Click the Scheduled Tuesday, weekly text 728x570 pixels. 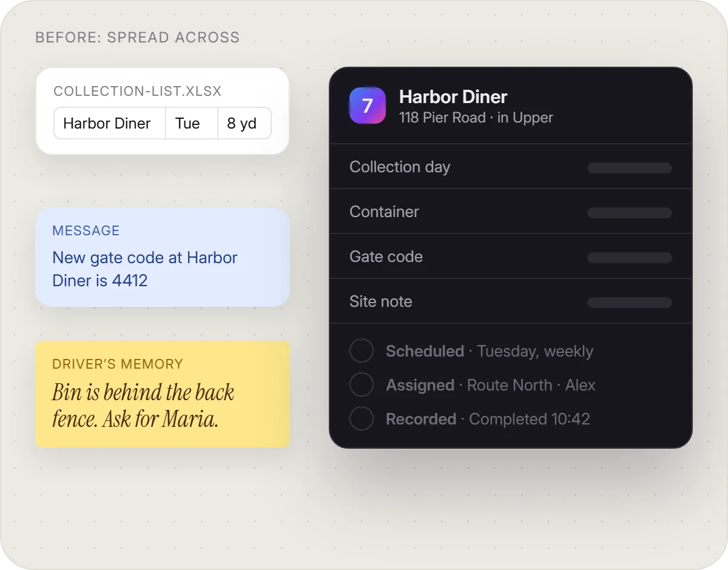490,351
